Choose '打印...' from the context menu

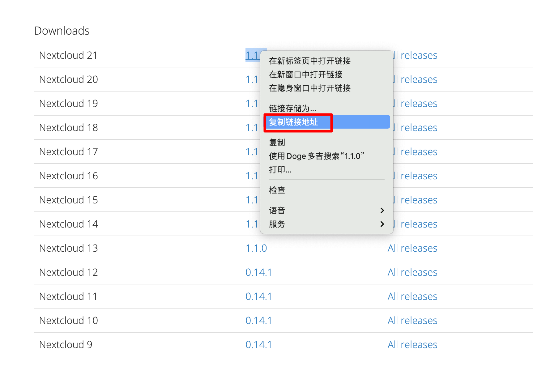[x=326, y=170]
